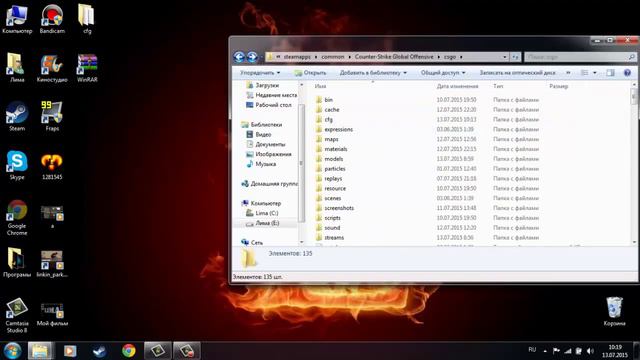The height and width of the screenshot is (360, 640).
Task: Click the Explorer taskbar button
Action: point(40,351)
